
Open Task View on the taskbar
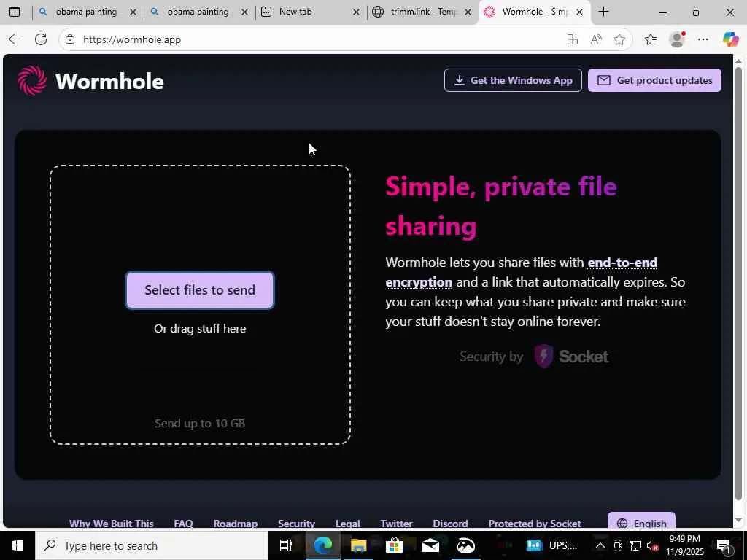tap(285, 545)
